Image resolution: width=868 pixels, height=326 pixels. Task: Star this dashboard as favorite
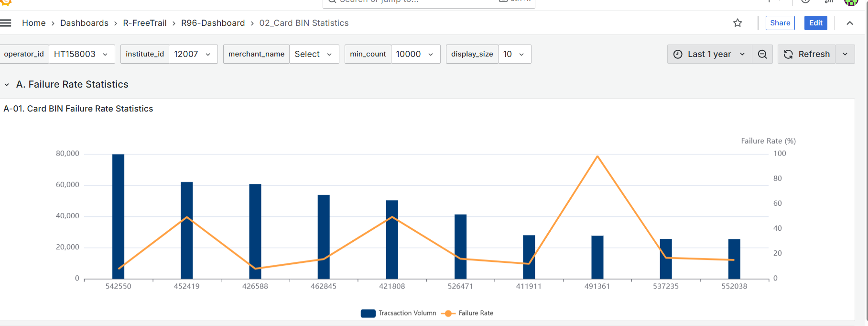(738, 23)
